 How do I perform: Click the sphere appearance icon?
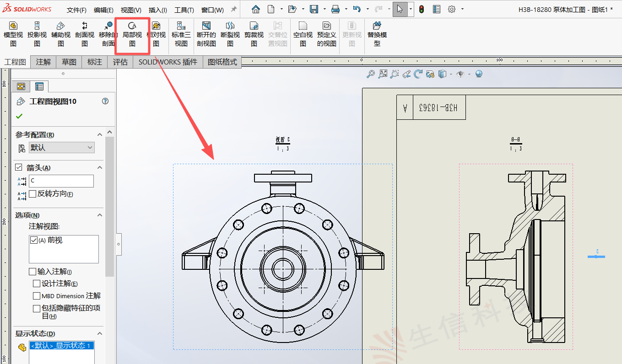click(479, 74)
